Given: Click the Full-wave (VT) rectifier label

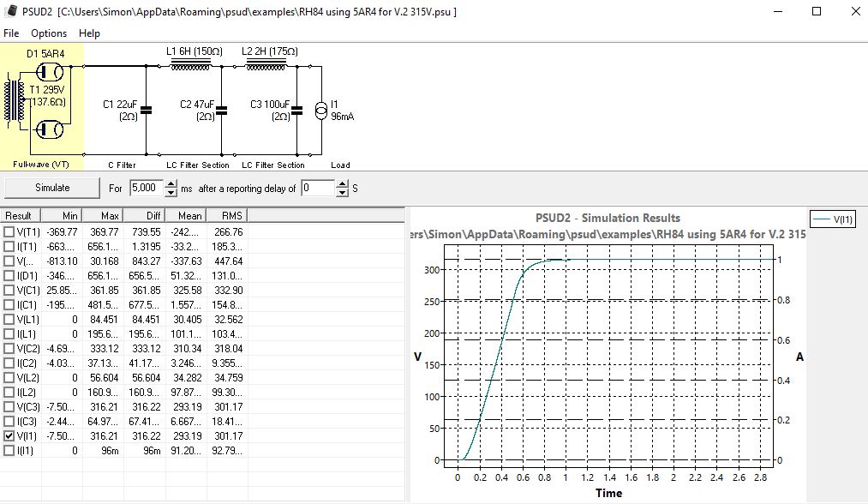Looking at the screenshot, I should [x=41, y=165].
